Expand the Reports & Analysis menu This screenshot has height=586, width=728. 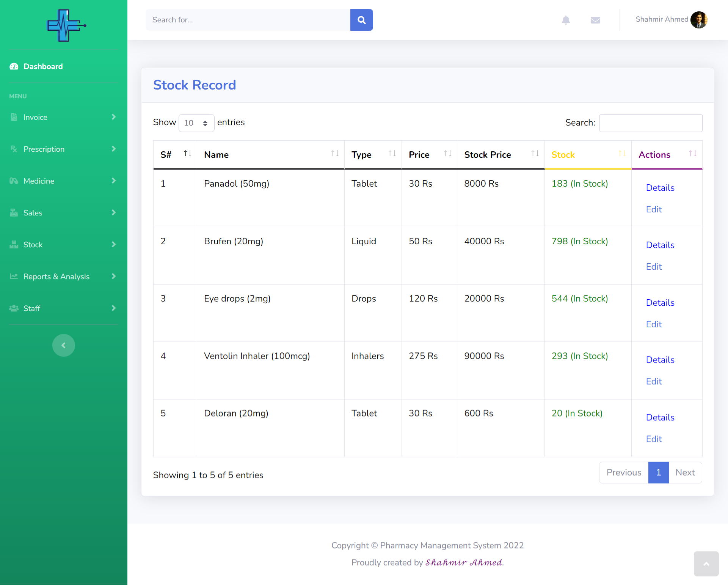tap(63, 277)
